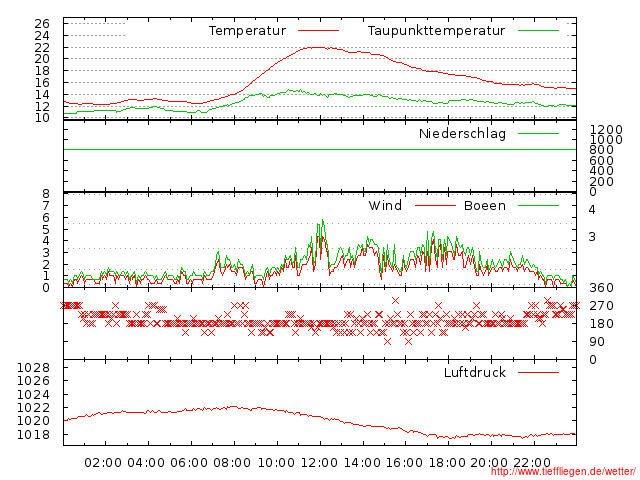Click the 1200 precipitation axis value
This screenshot has width=640, height=480.
click(607, 130)
